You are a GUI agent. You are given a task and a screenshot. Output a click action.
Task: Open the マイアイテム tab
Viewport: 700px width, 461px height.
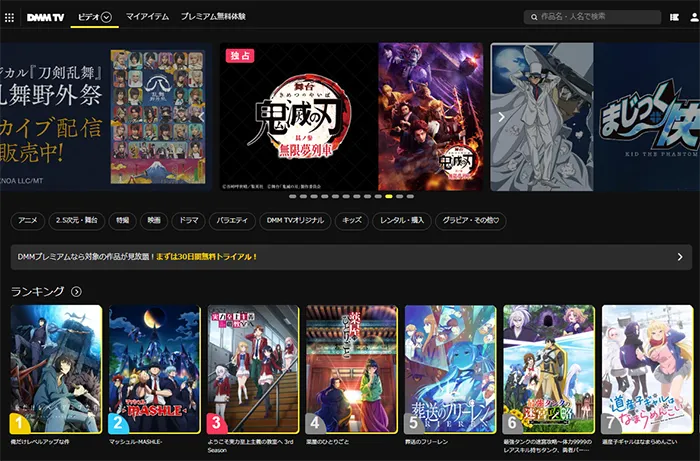[x=147, y=17]
